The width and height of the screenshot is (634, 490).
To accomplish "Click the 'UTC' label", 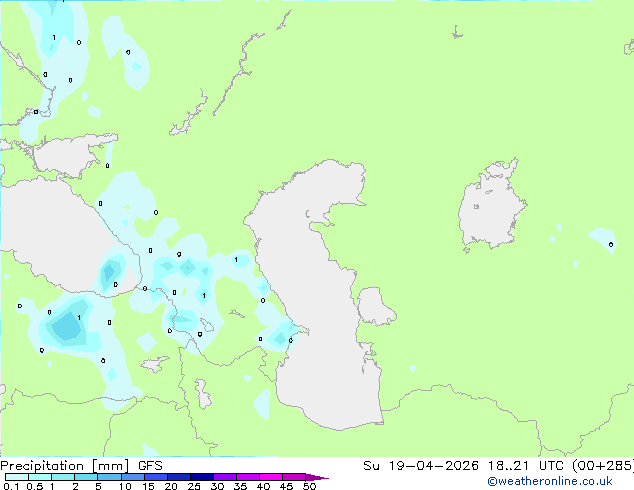I will [552, 466].
